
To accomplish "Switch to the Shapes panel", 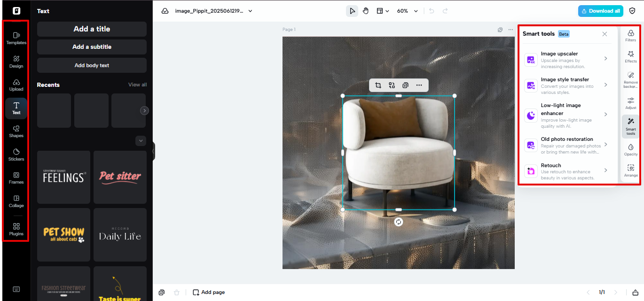I will pyautogui.click(x=16, y=131).
